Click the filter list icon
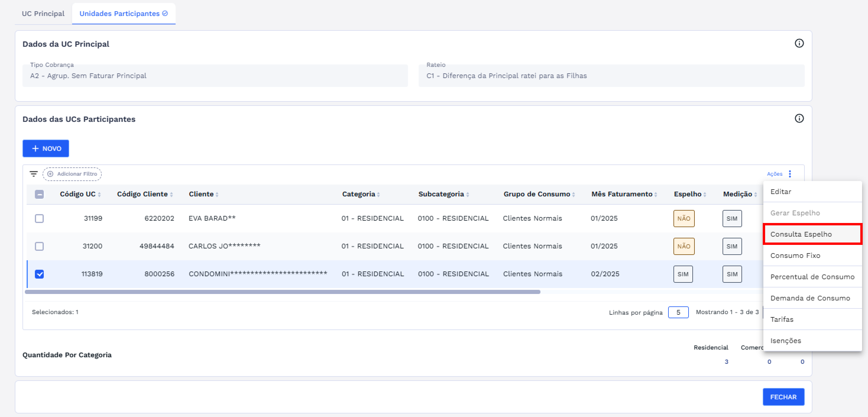868x417 pixels. point(33,174)
